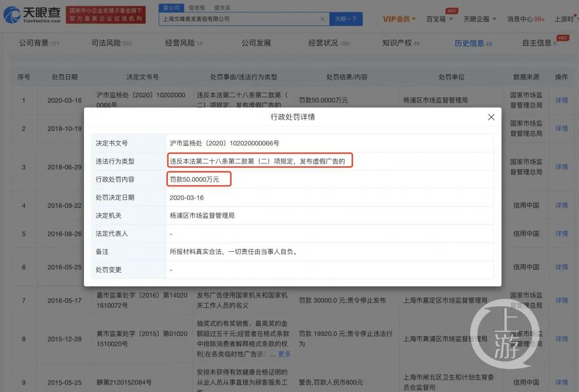The width and height of the screenshot is (579, 392).
Task: Select the 查关系 search tab
Action: [x=222, y=8]
